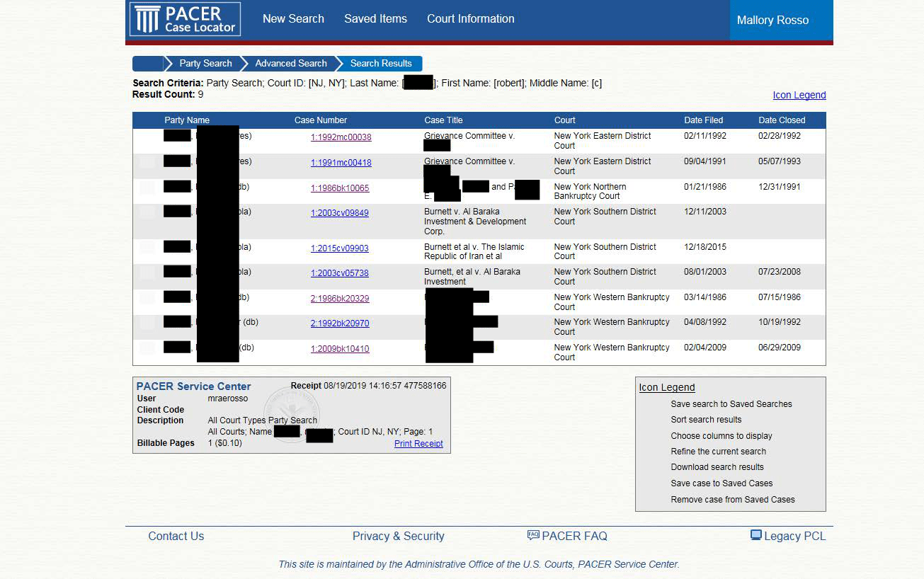Open the PACER FAQ icon link
This screenshot has height=579, width=924.
(533, 535)
